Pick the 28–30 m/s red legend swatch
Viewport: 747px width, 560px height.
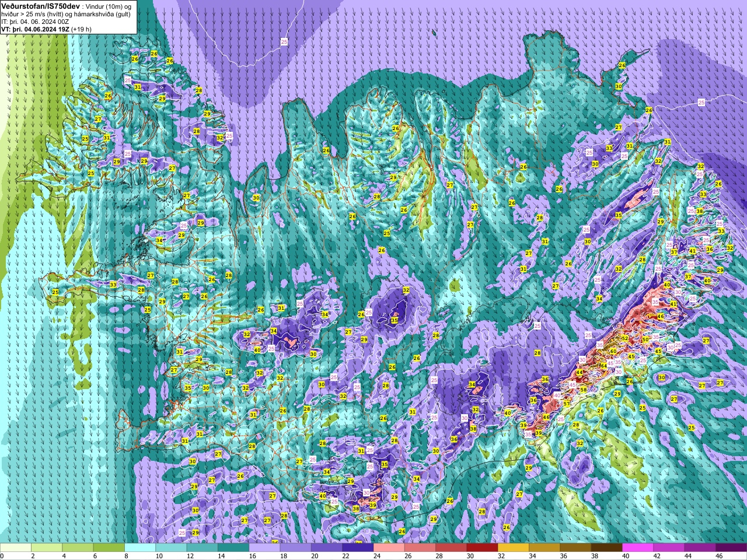(x=452, y=548)
